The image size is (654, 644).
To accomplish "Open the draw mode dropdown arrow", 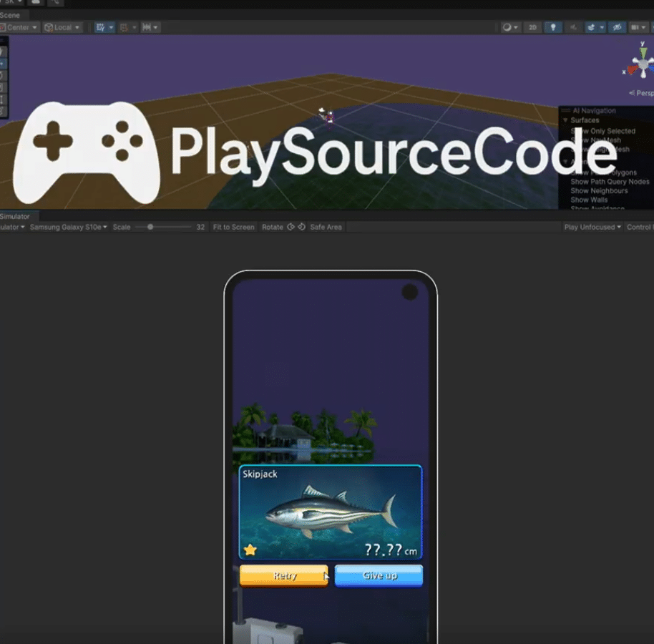I will click(x=516, y=27).
